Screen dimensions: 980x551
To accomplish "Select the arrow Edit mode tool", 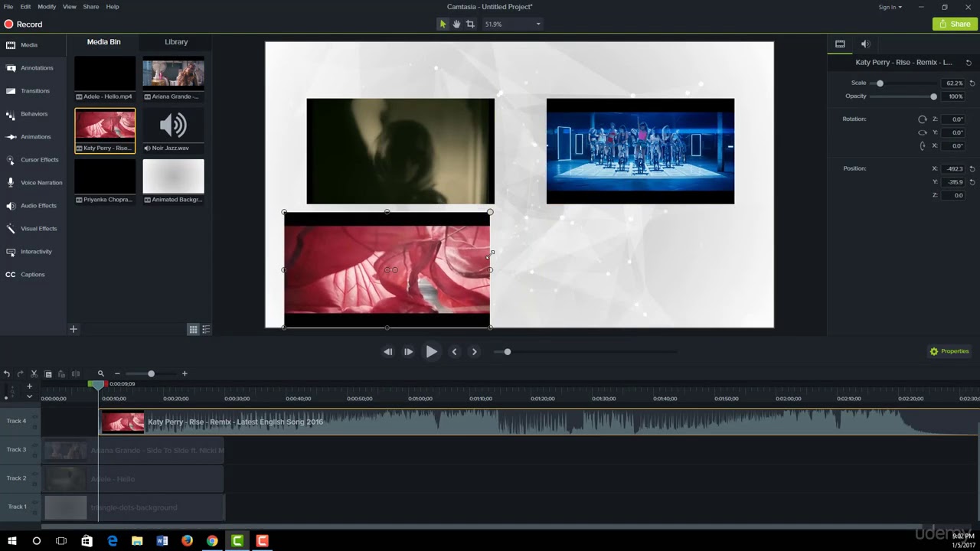I will click(443, 24).
